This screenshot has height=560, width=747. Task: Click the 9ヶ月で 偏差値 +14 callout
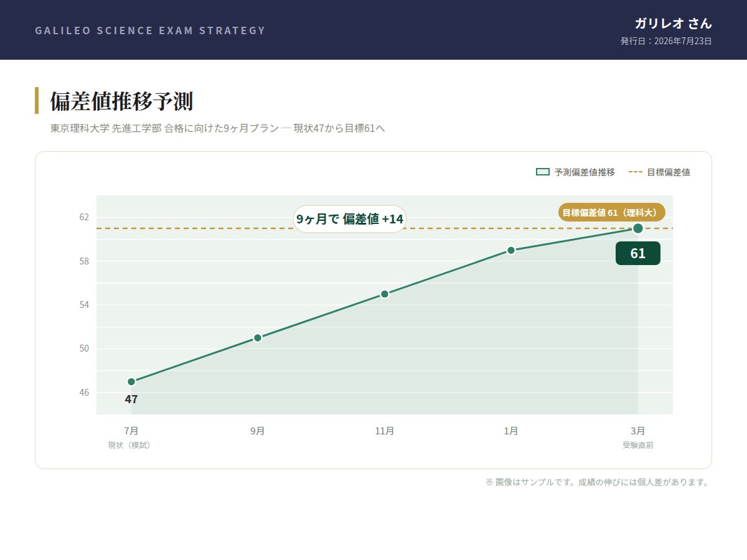(350, 219)
